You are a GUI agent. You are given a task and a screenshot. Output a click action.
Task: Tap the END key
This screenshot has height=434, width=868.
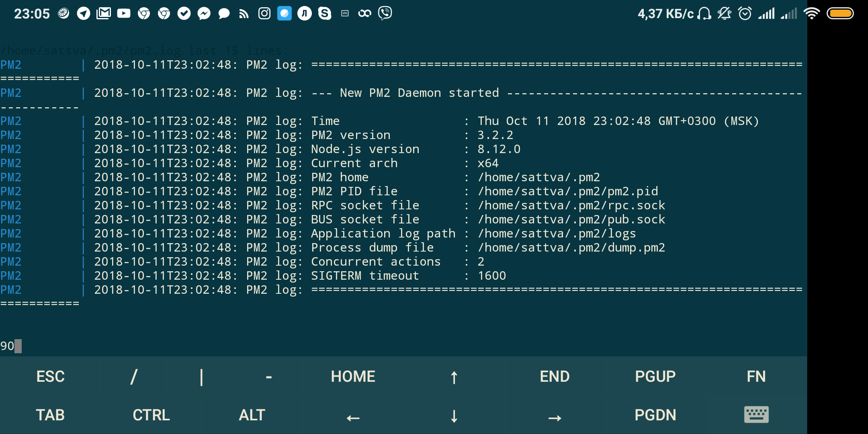coord(555,377)
